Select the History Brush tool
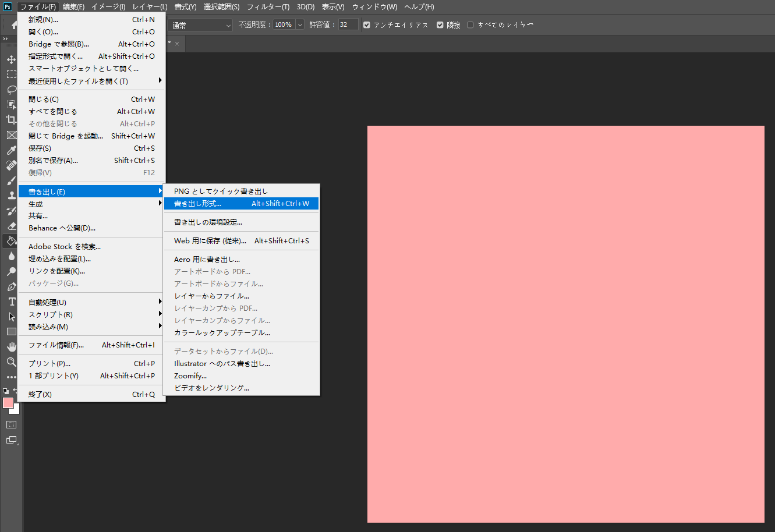The height and width of the screenshot is (532, 775). tap(11, 211)
